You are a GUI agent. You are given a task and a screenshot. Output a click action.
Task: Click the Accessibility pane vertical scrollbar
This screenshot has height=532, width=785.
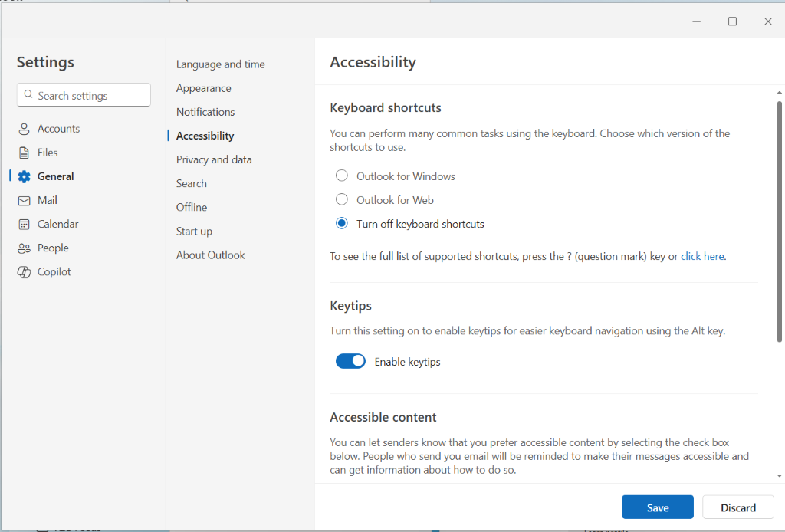[x=780, y=222]
